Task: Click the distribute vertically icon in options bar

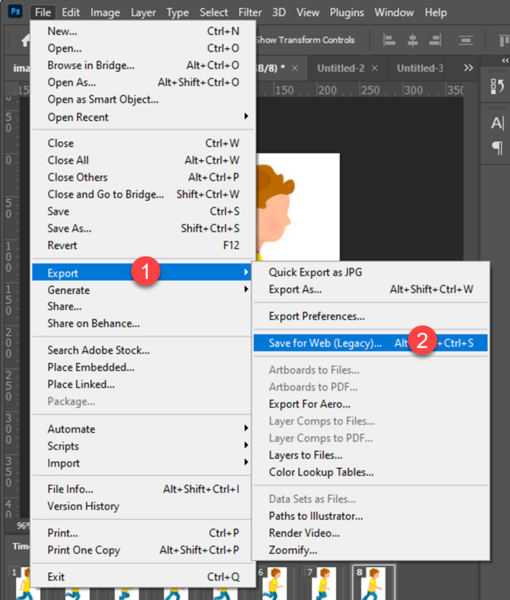Action: coord(466,40)
